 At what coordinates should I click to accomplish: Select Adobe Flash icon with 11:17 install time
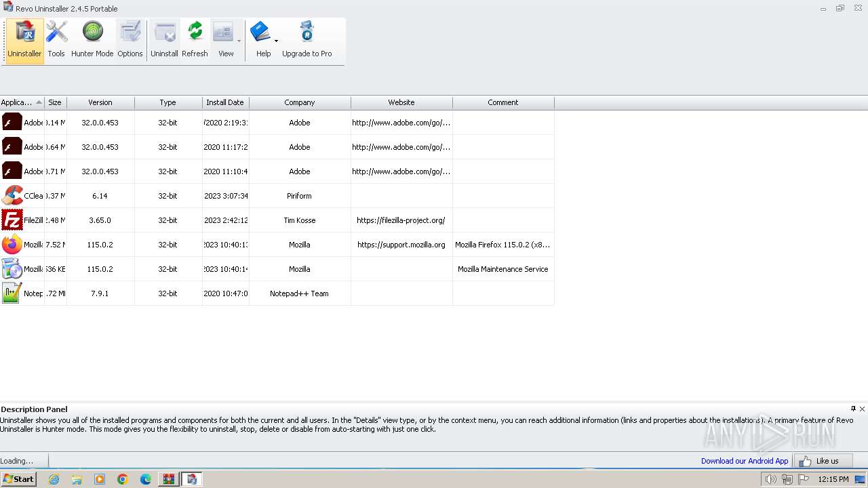click(x=12, y=147)
